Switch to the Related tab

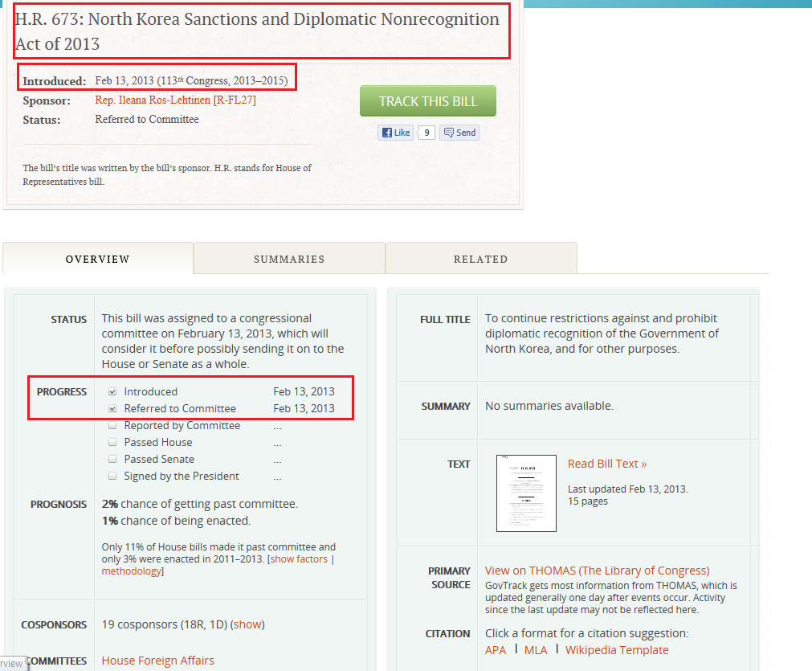(481, 259)
